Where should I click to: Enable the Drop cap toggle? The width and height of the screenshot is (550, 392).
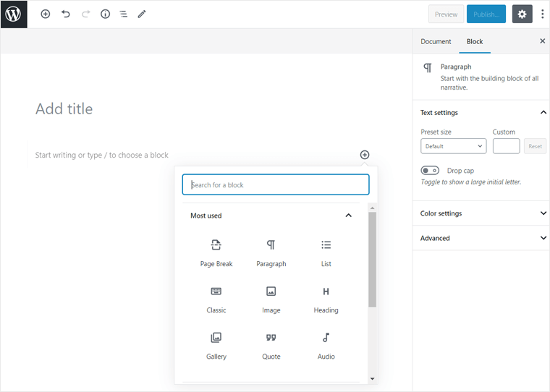(430, 171)
